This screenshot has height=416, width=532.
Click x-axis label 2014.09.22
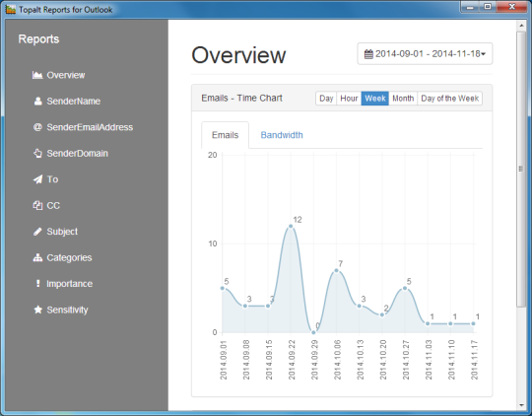[x=292, y=360]
